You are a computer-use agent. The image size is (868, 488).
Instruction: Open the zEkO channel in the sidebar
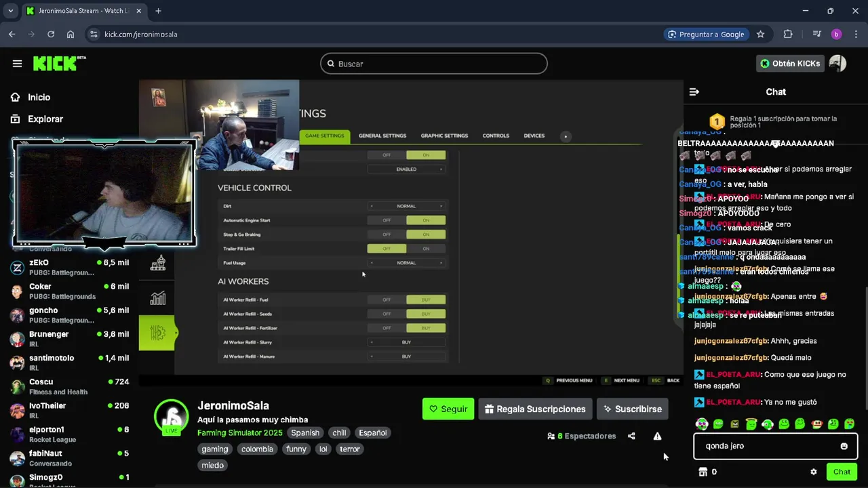click(x=69, y=267)
